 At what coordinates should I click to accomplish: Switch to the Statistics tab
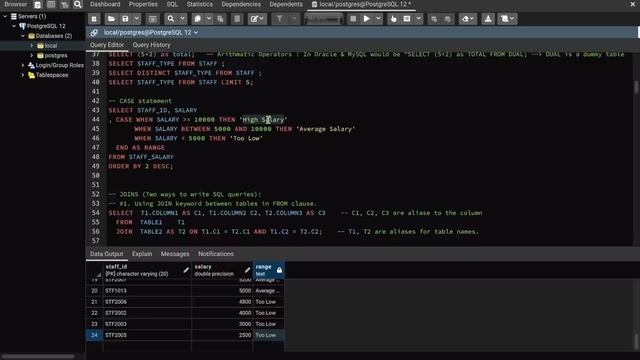[200, 4]
